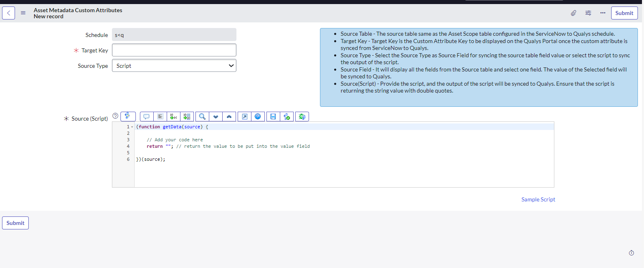Click the find previous up-arrow icon
The height and width of the screenshot is (268, 644).
click(229, 117)
